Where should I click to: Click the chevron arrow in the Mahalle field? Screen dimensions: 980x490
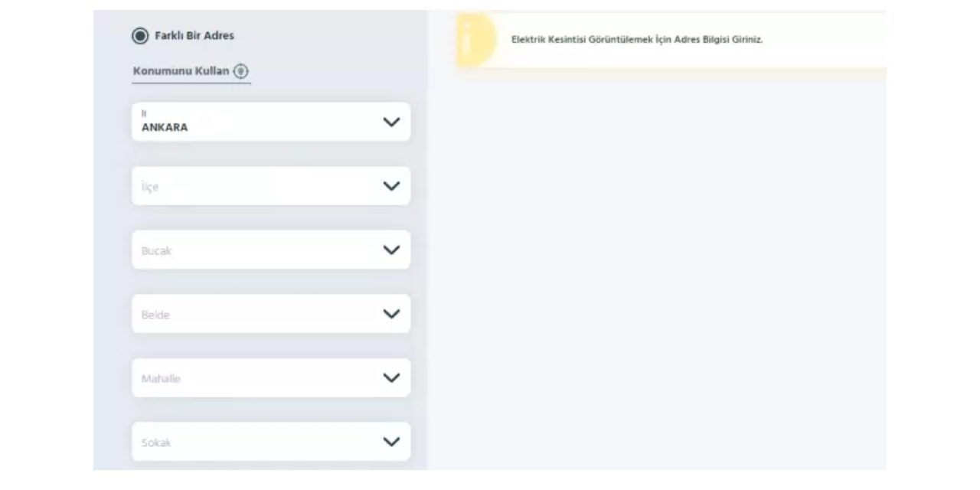pyautogui.click(x=391, y=378)
